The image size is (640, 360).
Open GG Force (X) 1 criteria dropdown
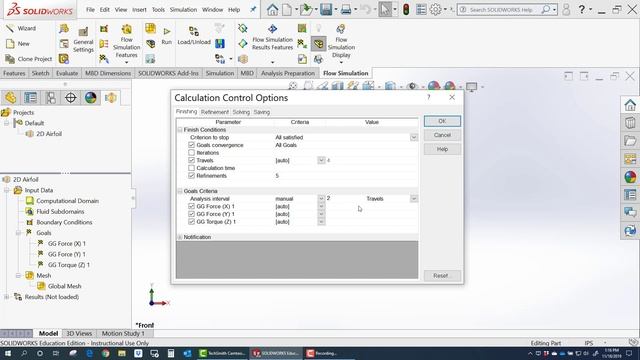tap(321, 206)
